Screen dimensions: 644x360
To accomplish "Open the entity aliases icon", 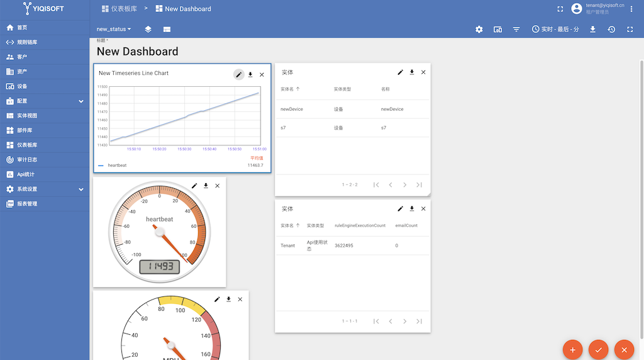I will click(x=497, y=30).
